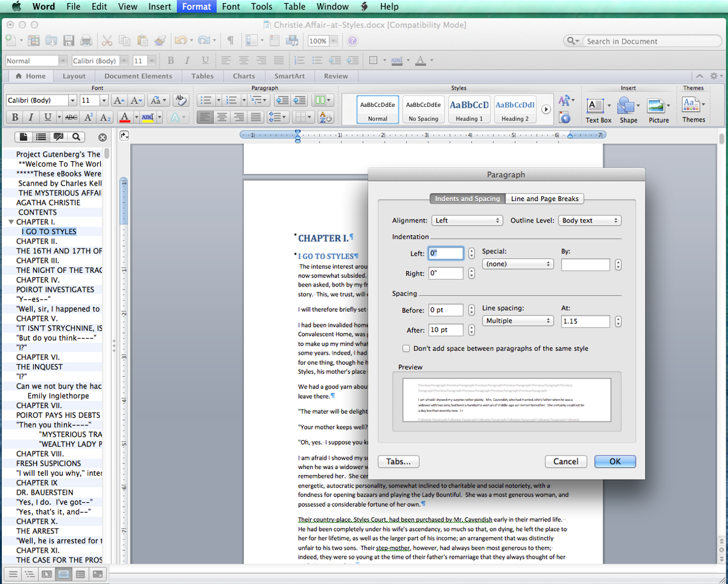Switch sidebar to Search pane
Screen dimensions: 728x584
76,137
